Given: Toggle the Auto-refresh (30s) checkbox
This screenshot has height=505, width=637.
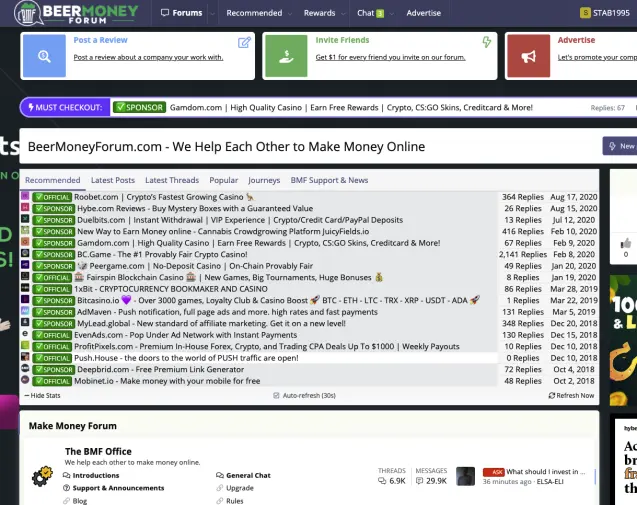Looking at the screenshot, I should tap(276, 395).
